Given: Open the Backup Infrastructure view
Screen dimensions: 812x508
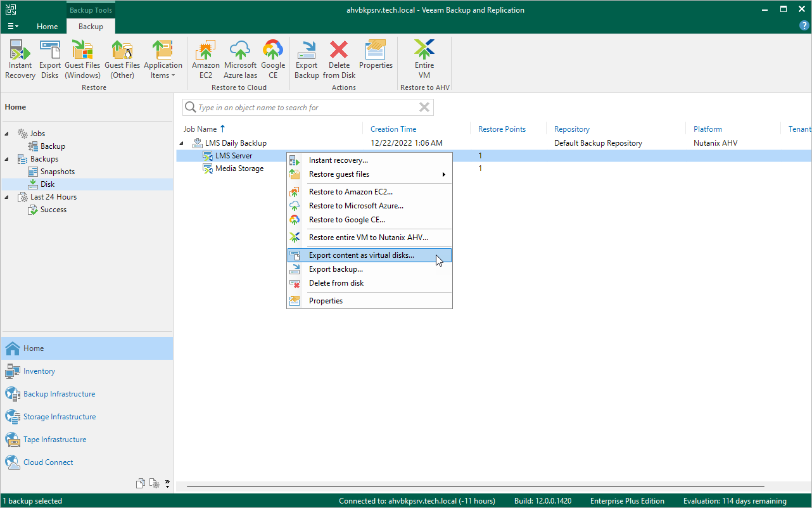Looking at the screenshot, I should click(87, 394).
